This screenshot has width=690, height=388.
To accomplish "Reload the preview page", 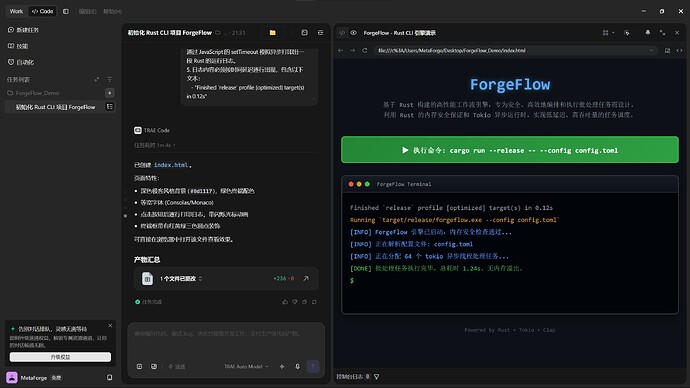I will pos(365,51).
